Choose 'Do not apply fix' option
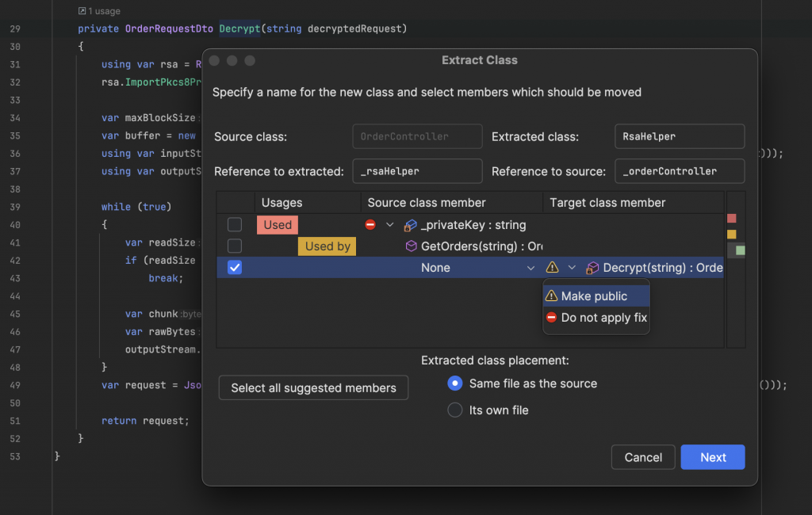The image size is (812, 515). pos(603,318)
